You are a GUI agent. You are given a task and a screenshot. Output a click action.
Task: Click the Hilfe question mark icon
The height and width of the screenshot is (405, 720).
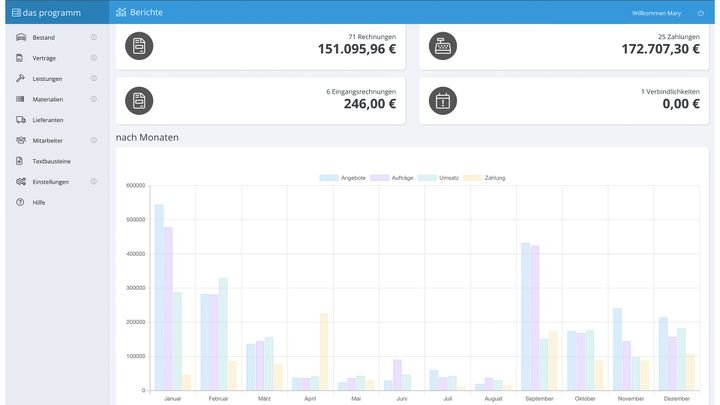tap(21, 202)
